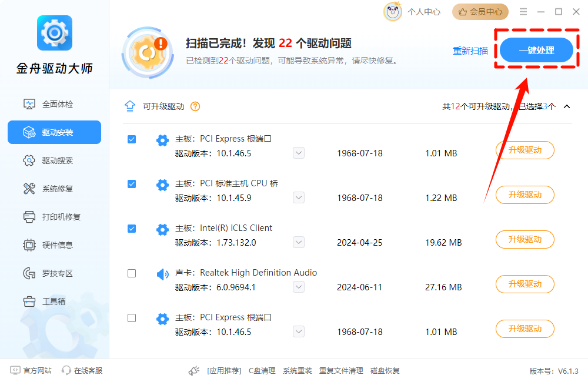Open 磁盘恢复 recommended app
Image resolution: width=588 pixels, height=382 pixels.
385,371
